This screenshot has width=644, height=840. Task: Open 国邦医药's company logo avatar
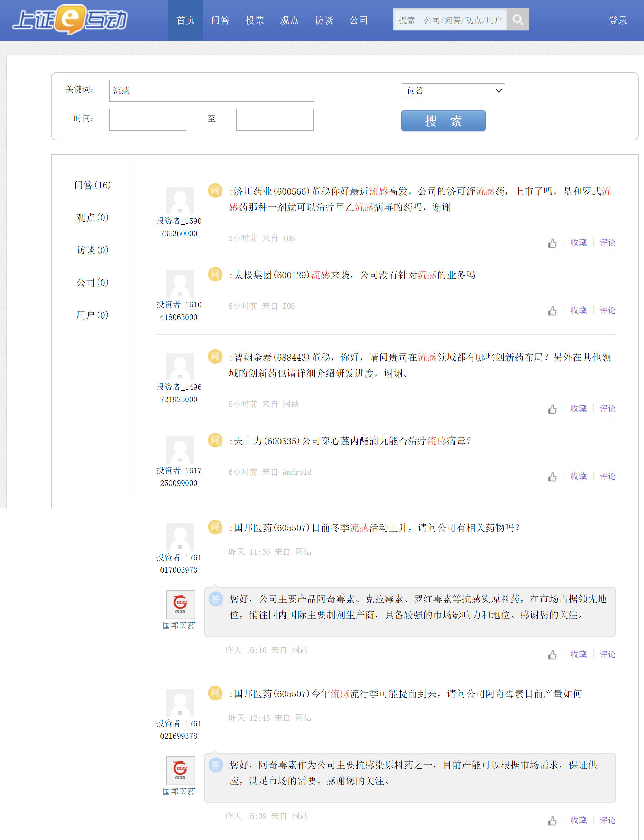coord(180,605)
